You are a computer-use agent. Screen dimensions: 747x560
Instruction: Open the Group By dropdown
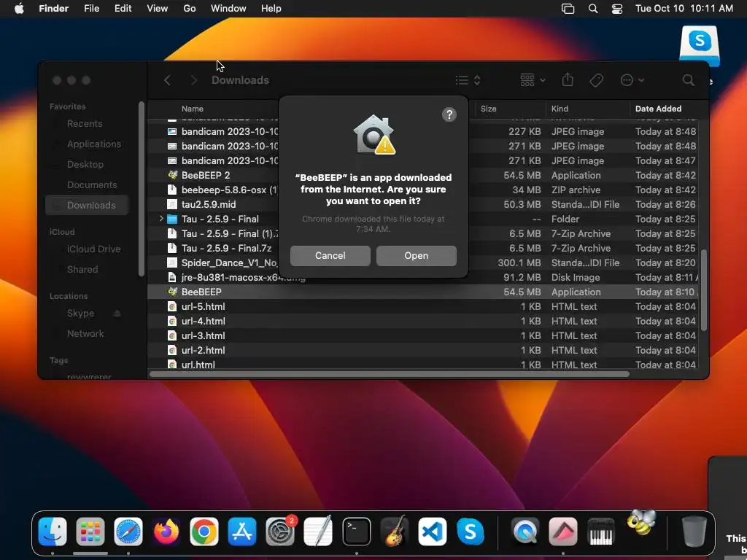point(533,80)
